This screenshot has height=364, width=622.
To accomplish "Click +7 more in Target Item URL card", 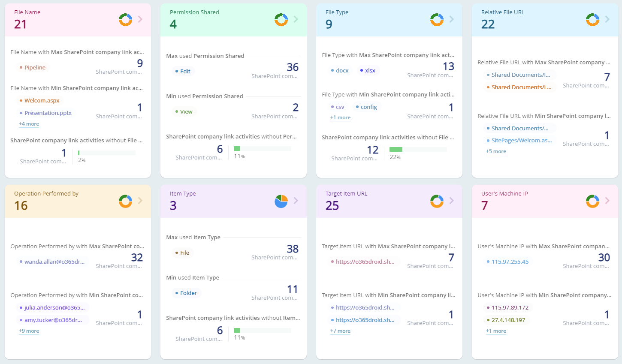I will 340,331.
